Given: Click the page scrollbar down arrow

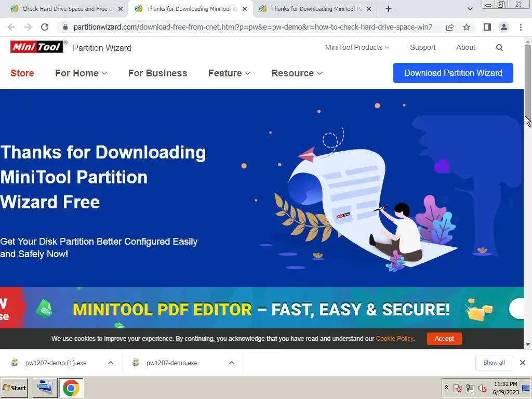Looking at the screenshot, I should tap(528, 345).
